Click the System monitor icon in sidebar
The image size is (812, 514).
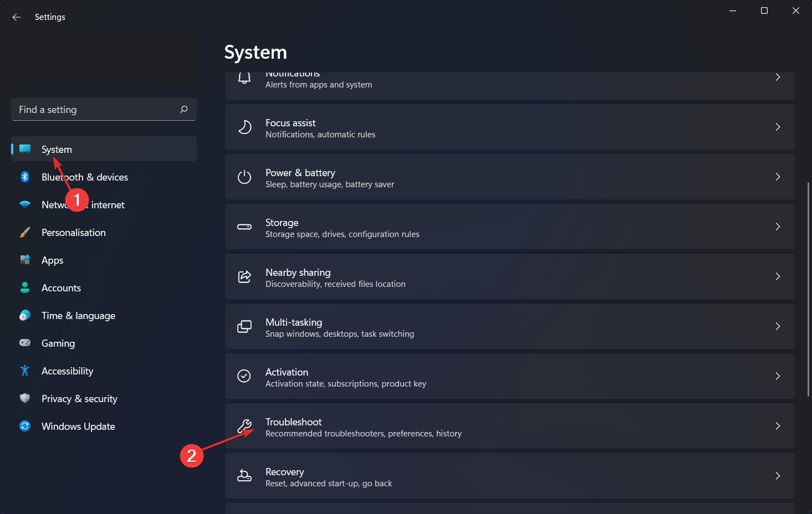25,149
